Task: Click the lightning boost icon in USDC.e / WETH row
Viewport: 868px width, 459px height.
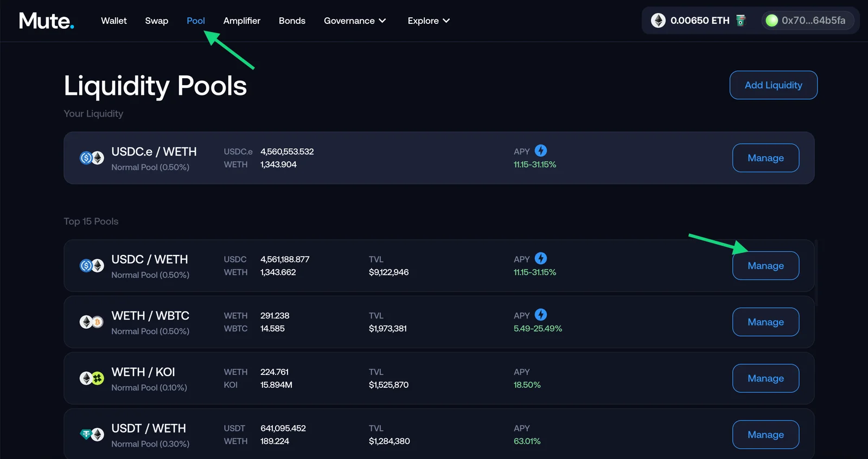Action: 541,150
